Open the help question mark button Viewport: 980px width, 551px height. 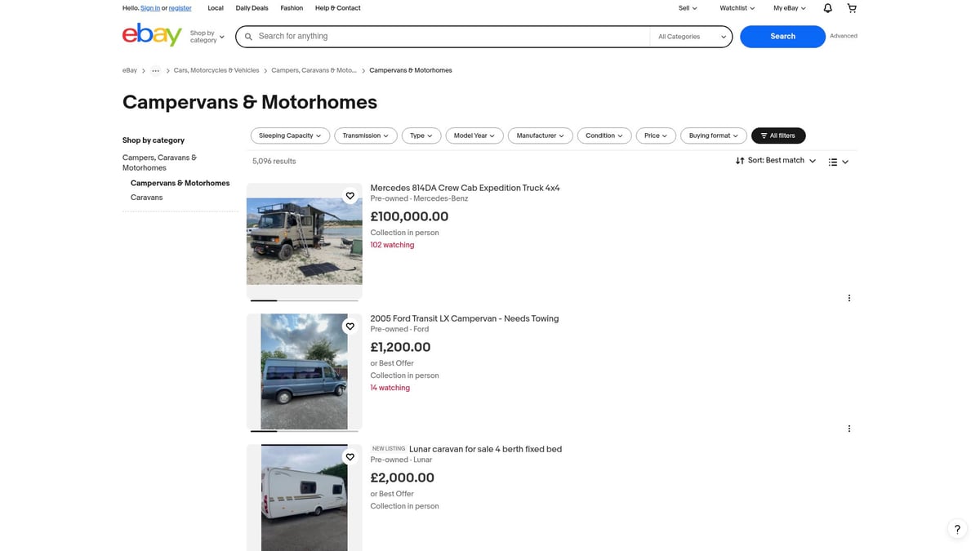pyautogui.click(x=957, y=529)
